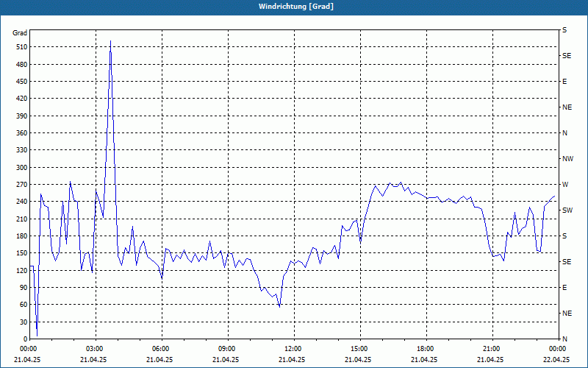Select the 30 y-axis value
This screenshot has width=588, height=368.
point(24,322)
